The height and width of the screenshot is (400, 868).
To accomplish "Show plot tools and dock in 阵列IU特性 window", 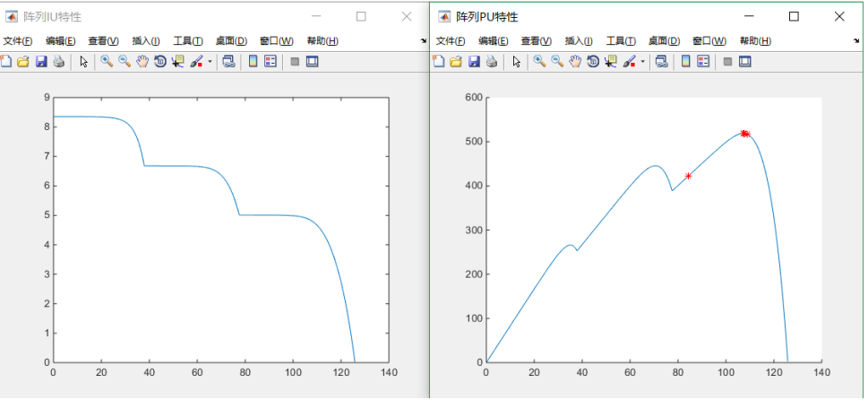I will click(313, 62).
